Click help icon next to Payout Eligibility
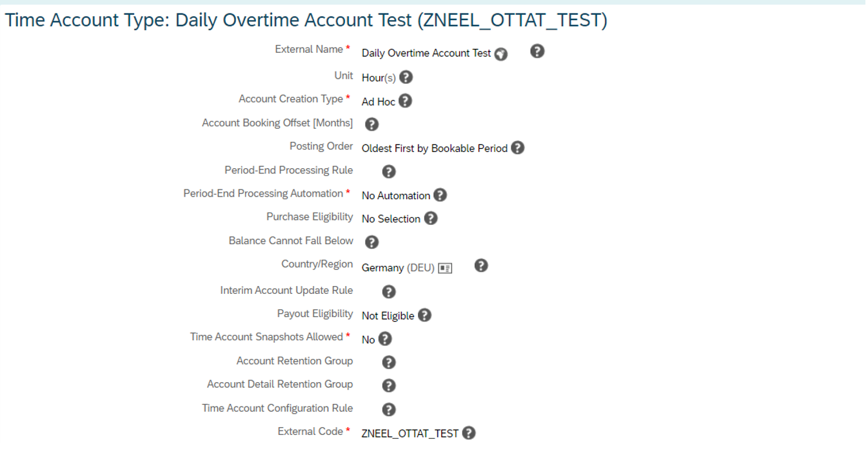868x462 pixels. [424, 315]
